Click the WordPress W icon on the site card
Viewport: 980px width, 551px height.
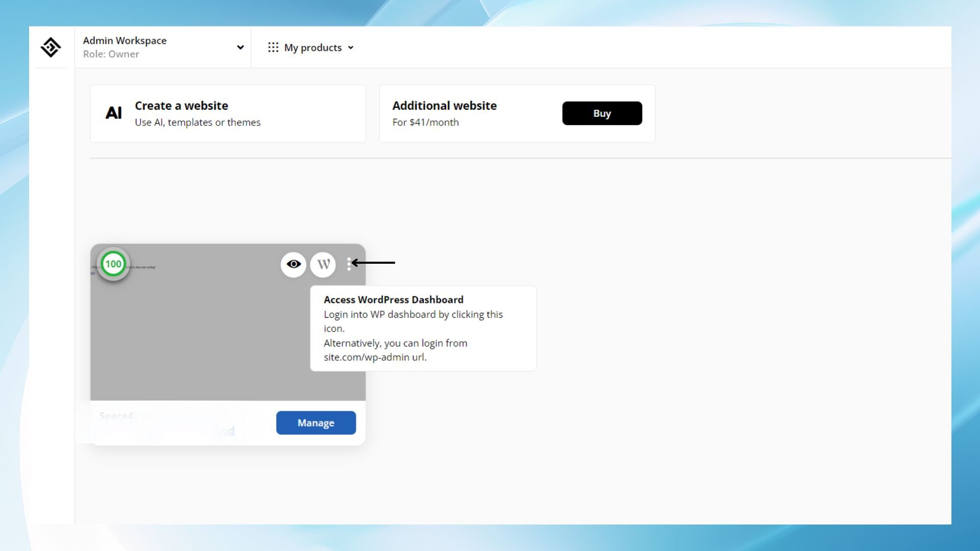click(x=323, y=264)
